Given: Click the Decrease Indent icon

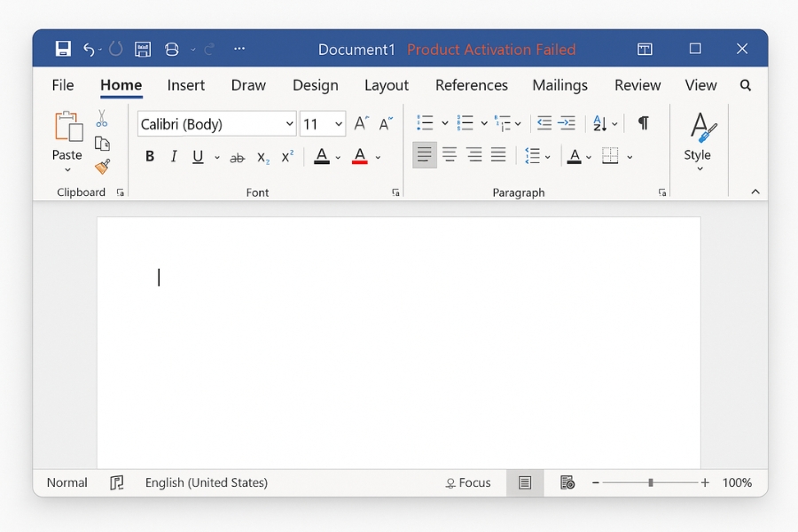Looking at the screenshot, I should (544, 123).
